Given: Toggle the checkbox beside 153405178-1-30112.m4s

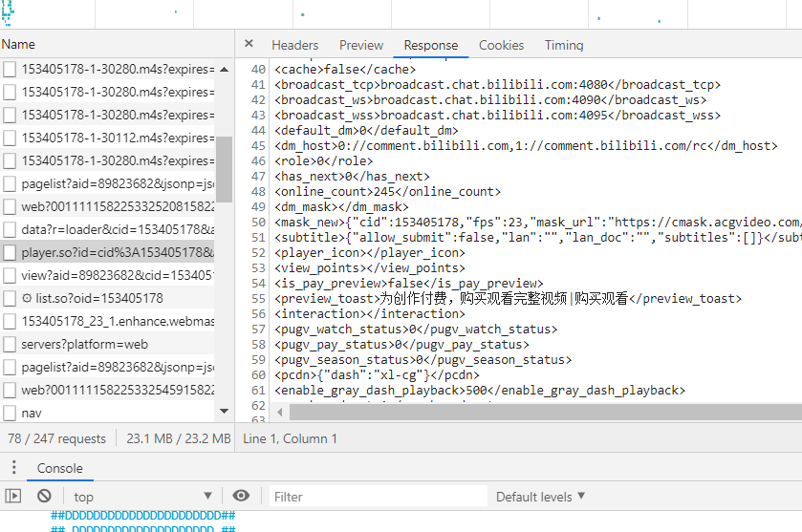Looking at the screenshot, I should tap(10, 138).
